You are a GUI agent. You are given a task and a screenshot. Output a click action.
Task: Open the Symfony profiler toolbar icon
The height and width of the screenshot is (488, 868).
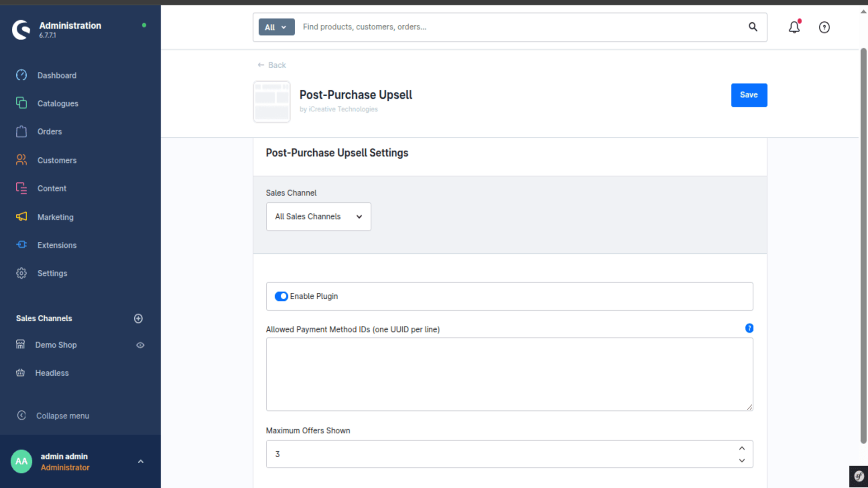[859, 476]
